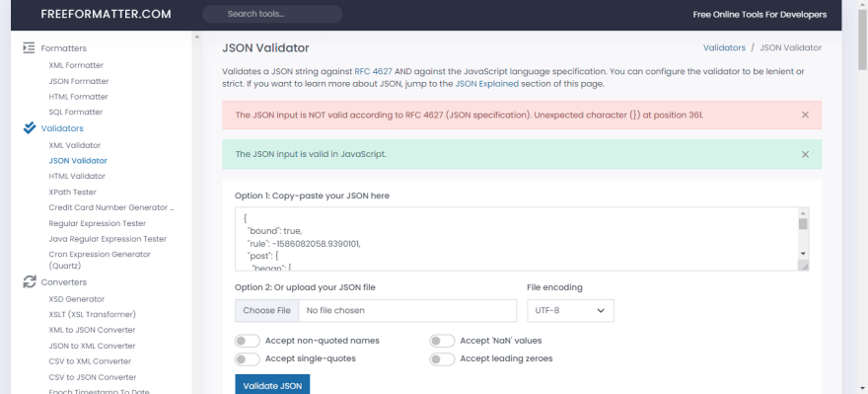The width and height of the screenshot is (868, 394).
Task: Open the File encoding UTF-8 dropdown
Action: (x=570, y=311)
